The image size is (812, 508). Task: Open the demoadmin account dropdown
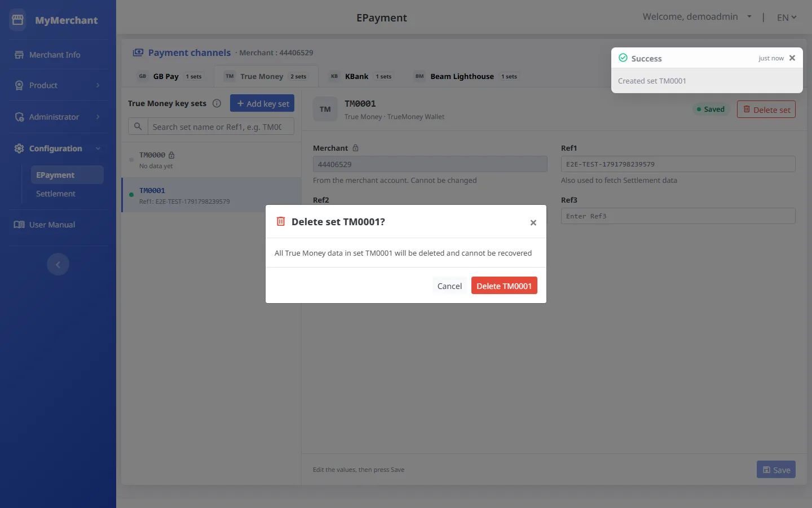(x=697, y=17)
